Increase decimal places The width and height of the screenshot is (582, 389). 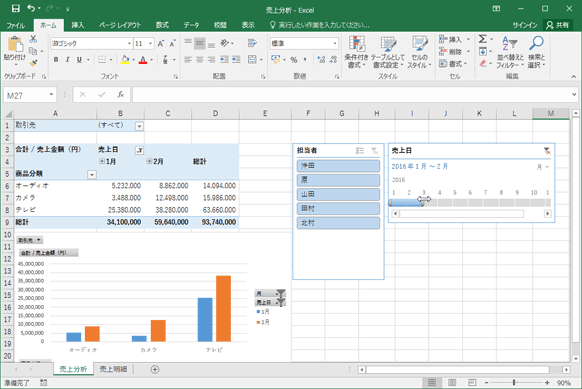coord(321,59)
